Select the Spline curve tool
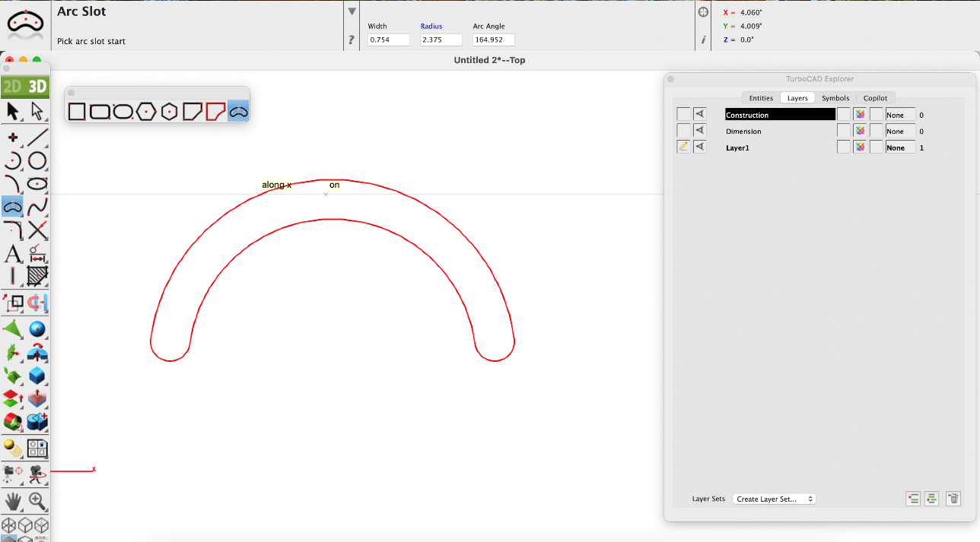This screenshot has width=980, height=542. point(38,207)
